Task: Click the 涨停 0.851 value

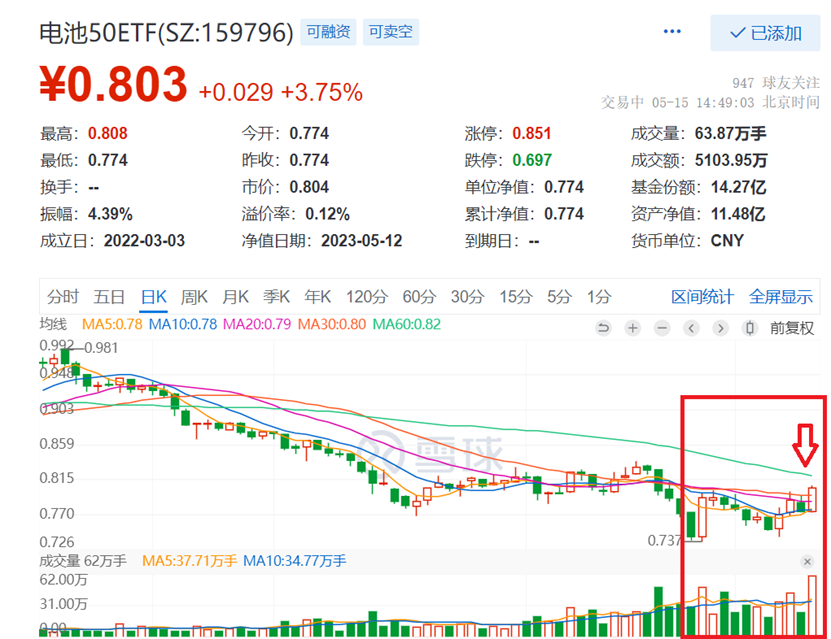Action: point(532,133)
